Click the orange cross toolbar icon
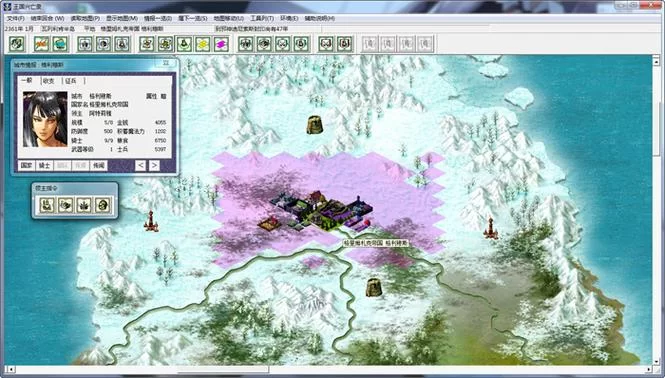This screenshot has width=665, height=378. [41, 44]
